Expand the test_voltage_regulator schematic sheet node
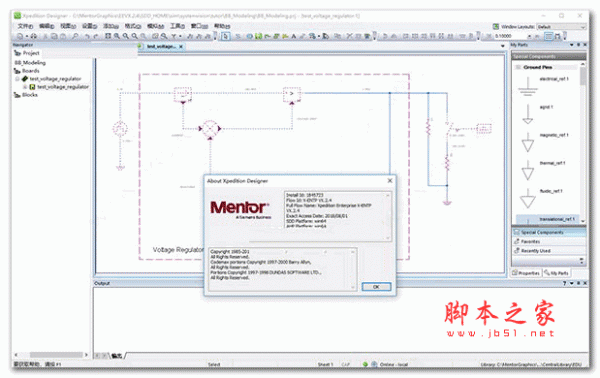 pyautogui.click(x=25, y=87)
